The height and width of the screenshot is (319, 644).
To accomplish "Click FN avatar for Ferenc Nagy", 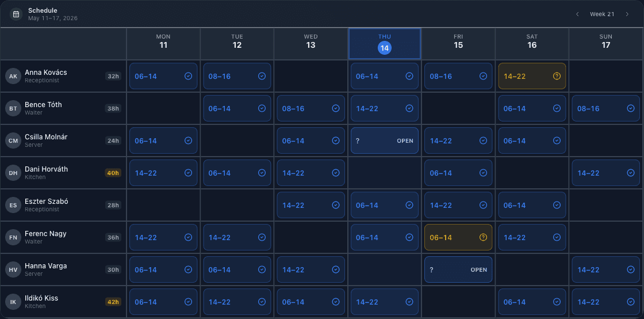I will (x=13, y=237).
